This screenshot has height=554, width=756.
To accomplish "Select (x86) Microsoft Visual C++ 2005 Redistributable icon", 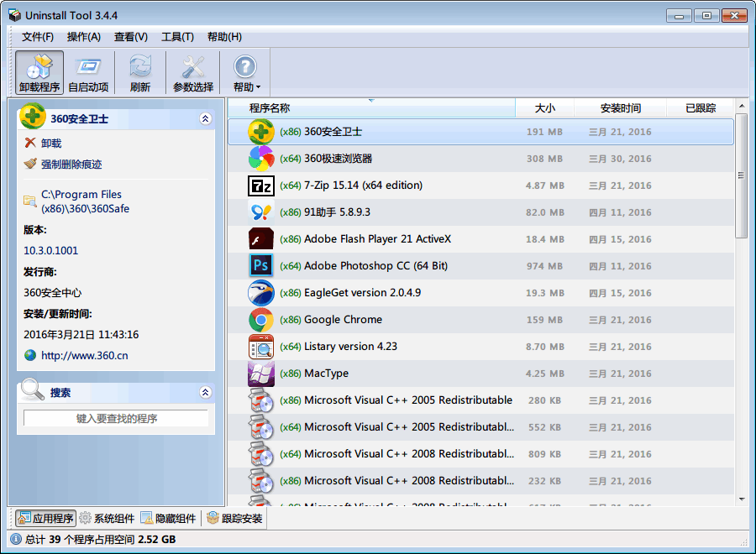I will pos(261,400).
